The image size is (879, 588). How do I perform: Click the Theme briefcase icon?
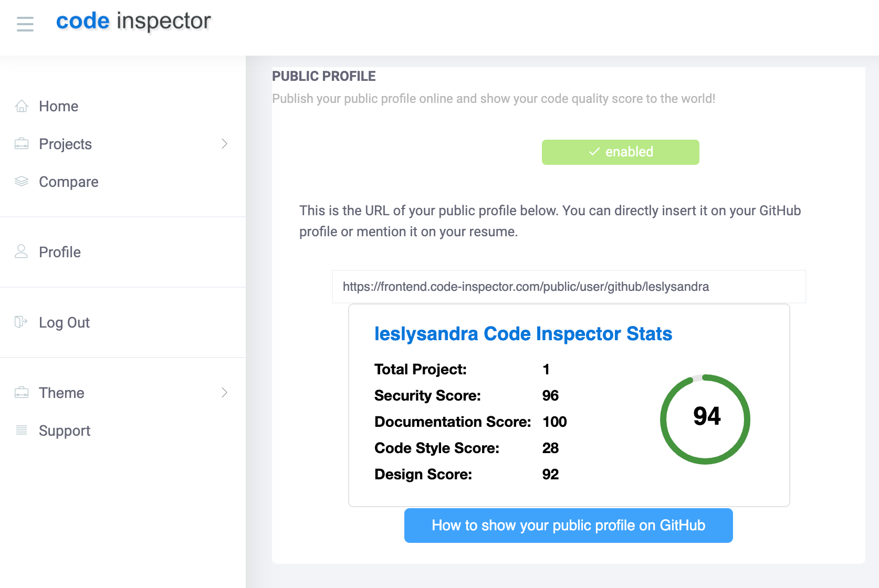point(22,393)
